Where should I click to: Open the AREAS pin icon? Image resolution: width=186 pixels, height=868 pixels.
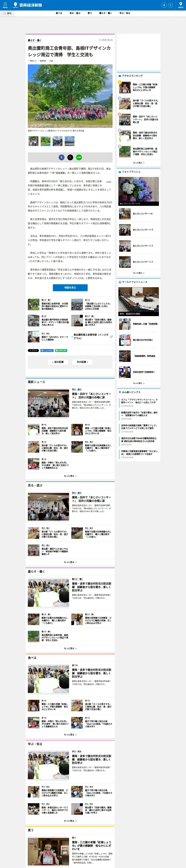pyautogui.click(x=181, y=5)
